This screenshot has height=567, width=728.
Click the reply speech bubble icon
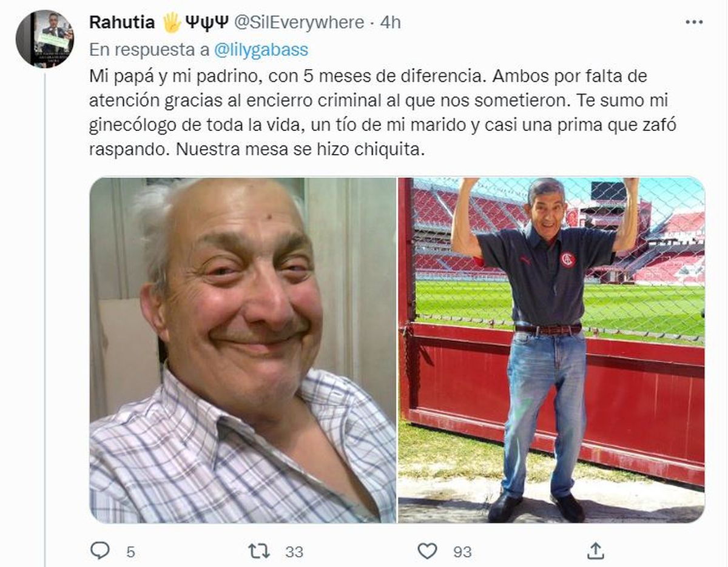pos(100,551)
